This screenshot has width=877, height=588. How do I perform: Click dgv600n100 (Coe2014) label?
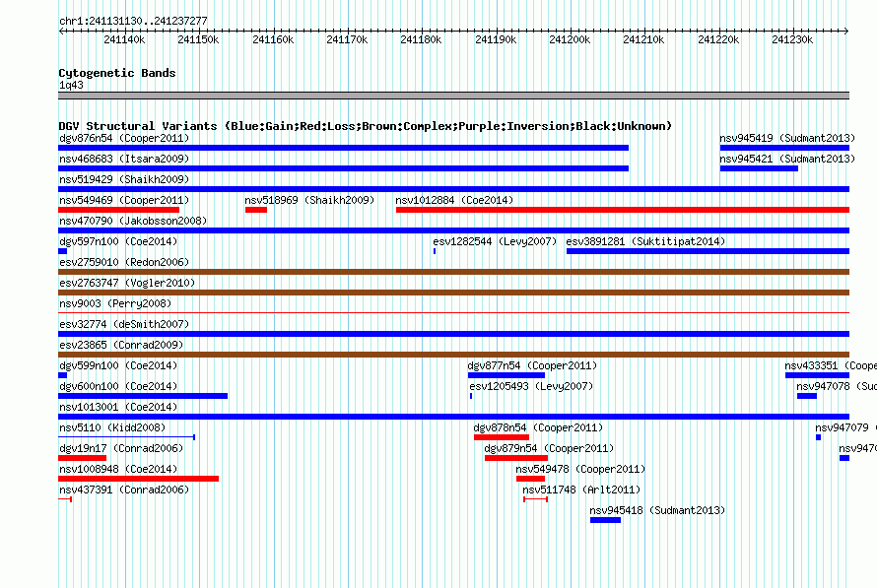[118, 386]
